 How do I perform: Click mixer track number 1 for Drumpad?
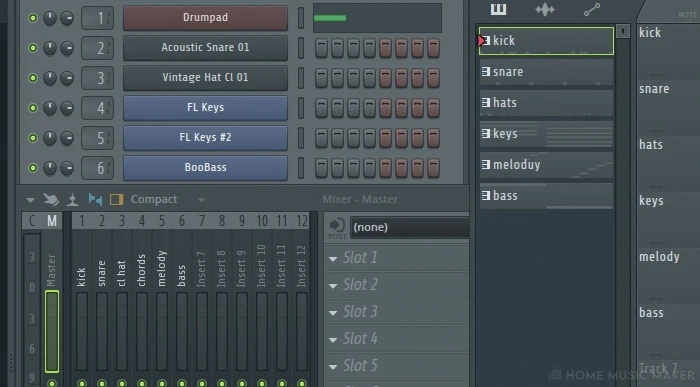coord(98,18)
